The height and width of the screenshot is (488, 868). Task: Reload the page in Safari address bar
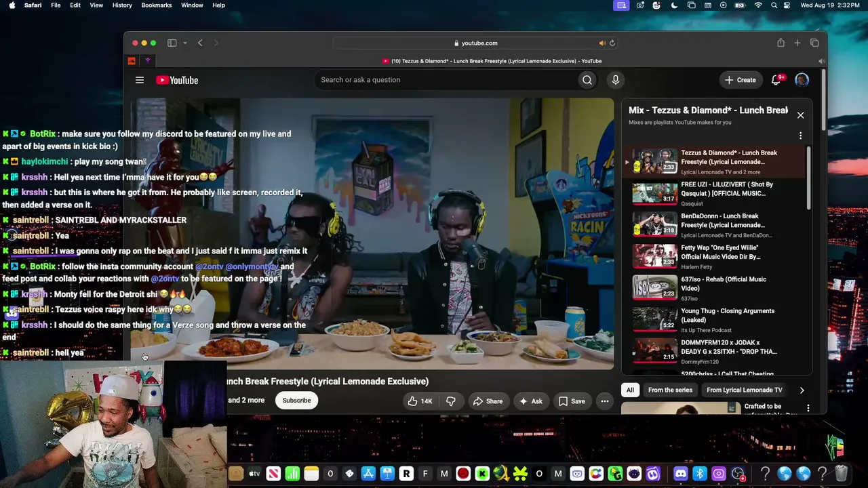click(x=612, y=43)
